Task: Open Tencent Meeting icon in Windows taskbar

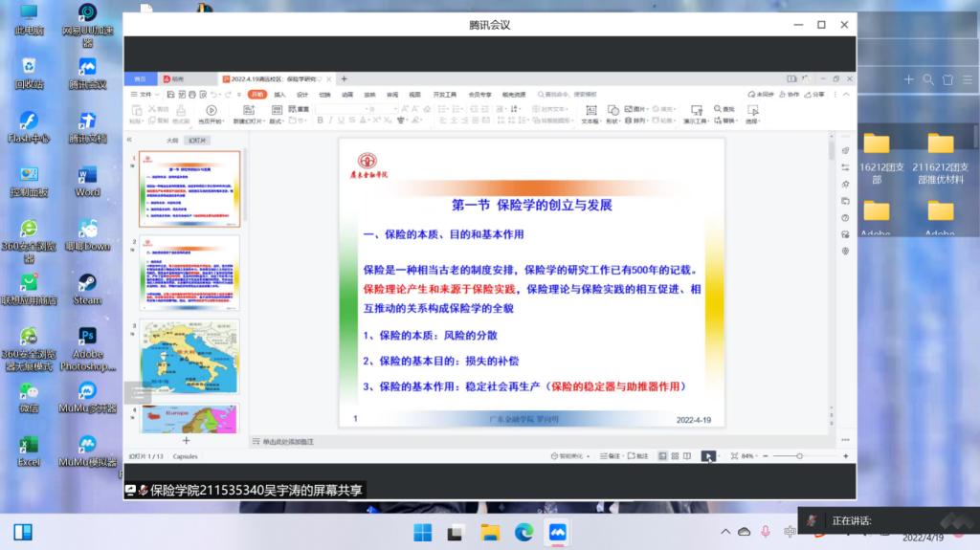Action: coord(558,533)
